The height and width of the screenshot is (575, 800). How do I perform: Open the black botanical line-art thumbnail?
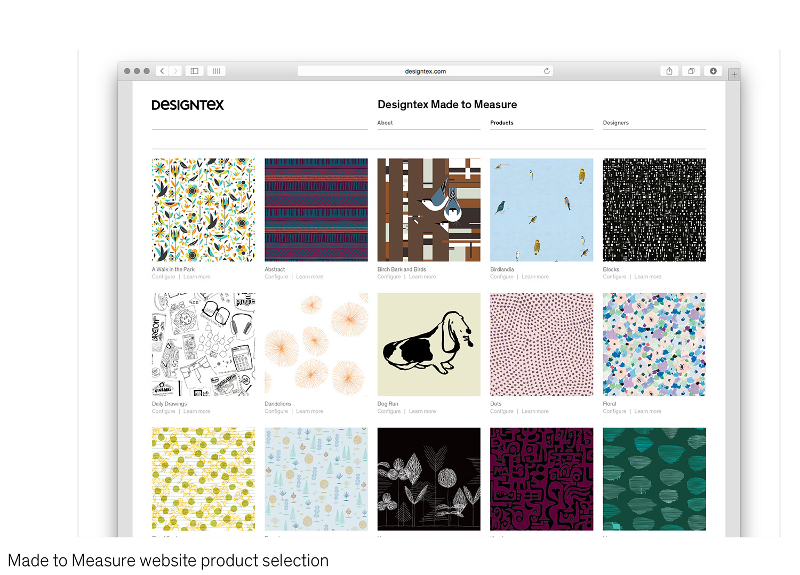point(429,479)
